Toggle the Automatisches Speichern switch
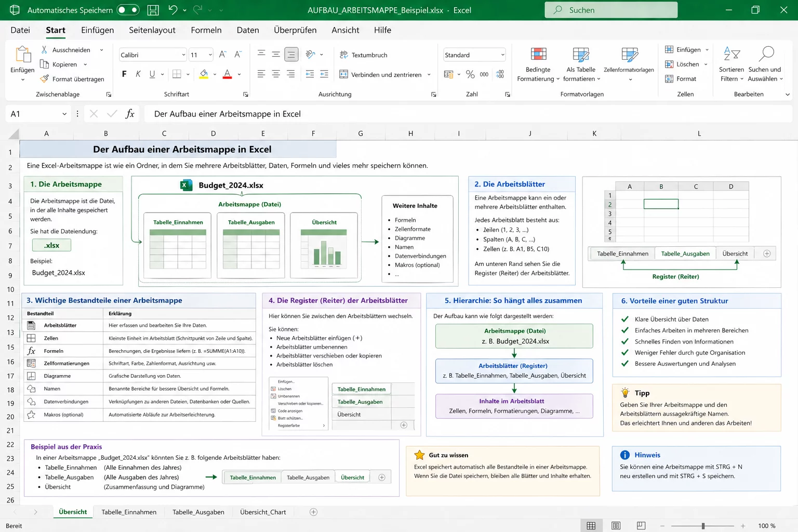Viewport: 798px width, 532px height. point(128,10)
